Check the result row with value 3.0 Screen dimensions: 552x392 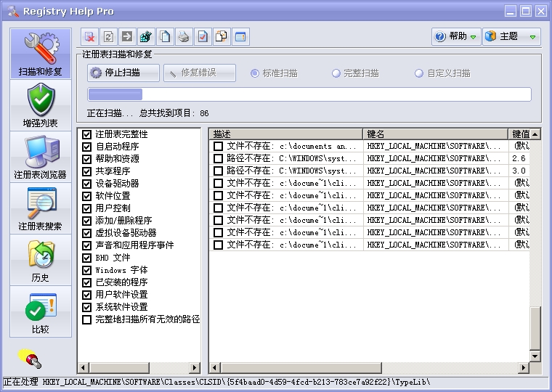coord(219,171)
